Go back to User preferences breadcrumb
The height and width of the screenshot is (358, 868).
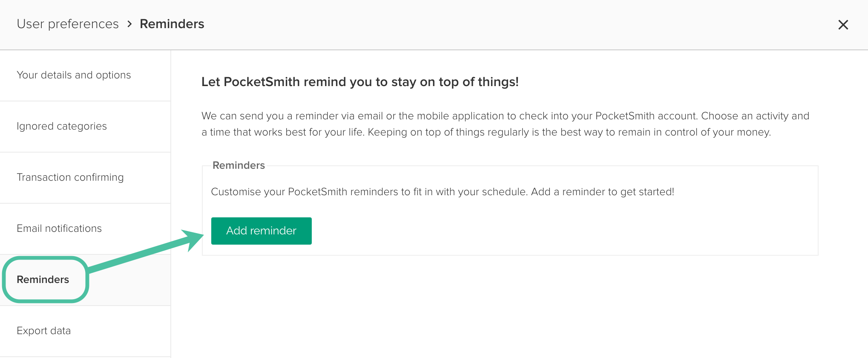pos(68,24)
